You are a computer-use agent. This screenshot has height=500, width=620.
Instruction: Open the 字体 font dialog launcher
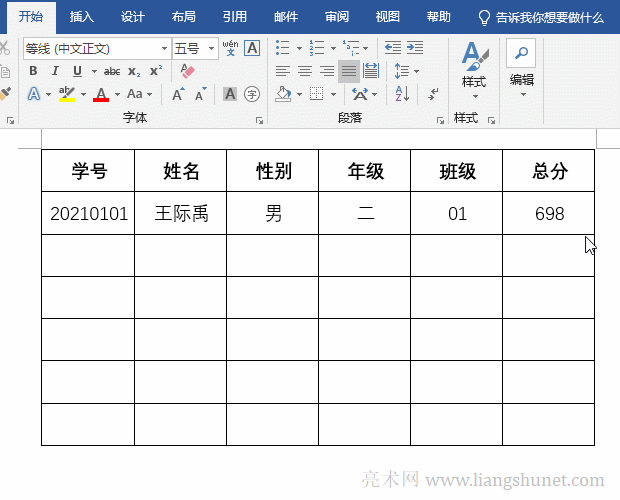[259, 120]
